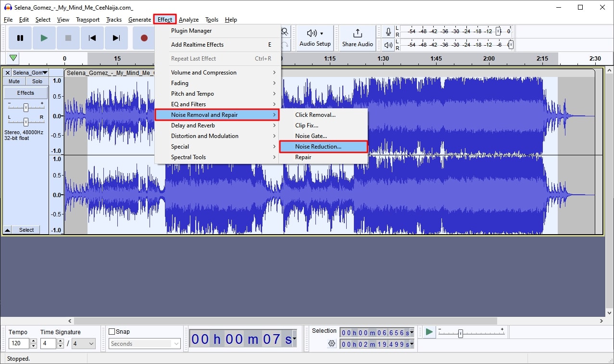Expand Delay and Reverb submenu
Image resolution: width=614 pixels, height=364 pixels.
[218, 126]
